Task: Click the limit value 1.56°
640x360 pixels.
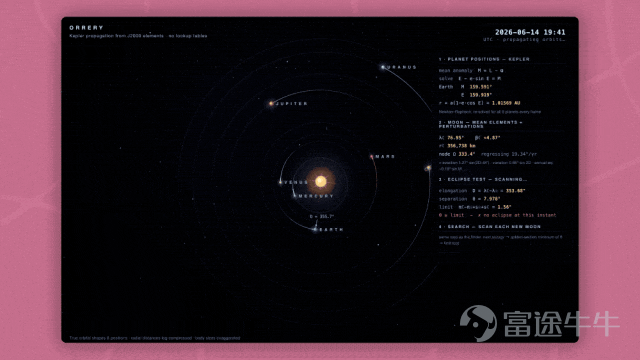Action: coord(504,207)
